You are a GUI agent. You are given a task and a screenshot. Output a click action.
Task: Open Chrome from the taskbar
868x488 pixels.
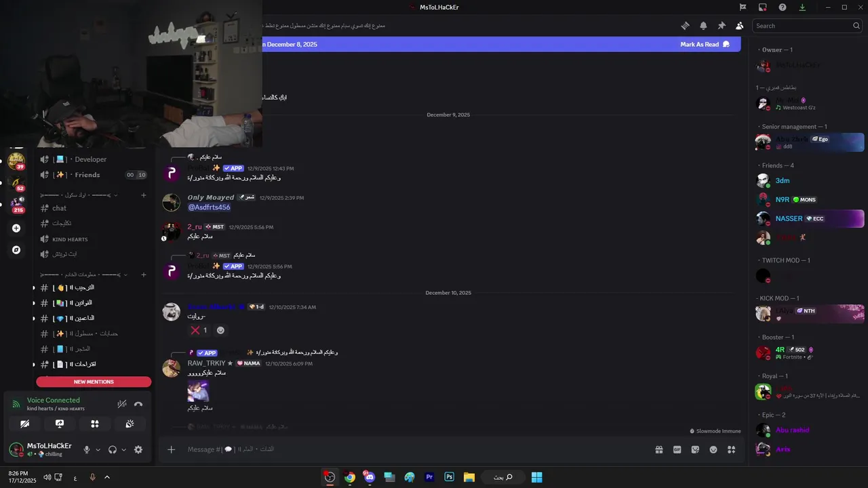pos(349,477)
